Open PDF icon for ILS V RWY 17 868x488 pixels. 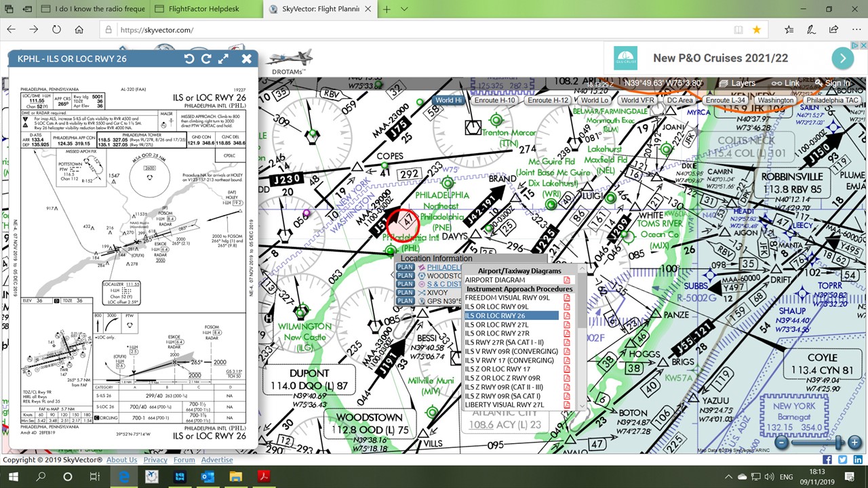tap(567, 360)
